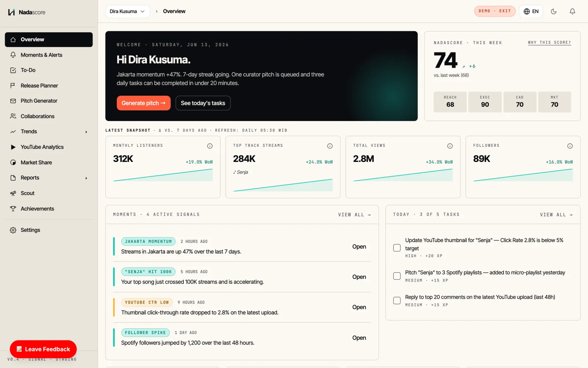Click View All for Moments
Viewport: 588px width, 368px height.
click(355, 215)
